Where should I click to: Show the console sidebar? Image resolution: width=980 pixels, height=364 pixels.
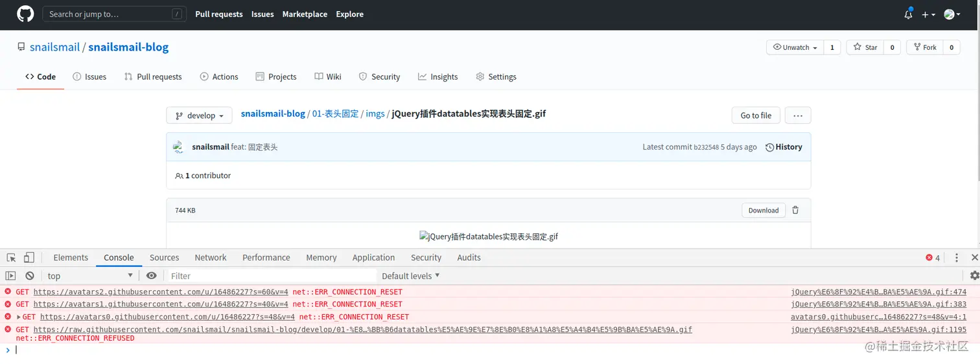[x=10, y=275]
